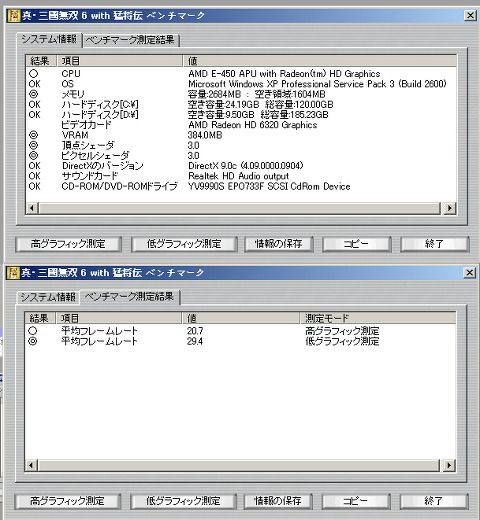
Task: Select ベンチマーク測定結果 tab in lower window
Action: click(129, 296)
